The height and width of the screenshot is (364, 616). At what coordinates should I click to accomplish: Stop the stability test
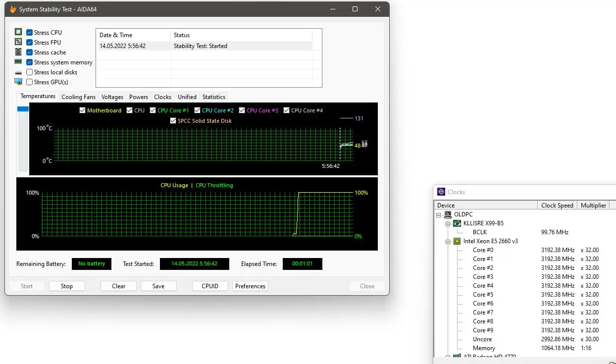tap(67, 286)
